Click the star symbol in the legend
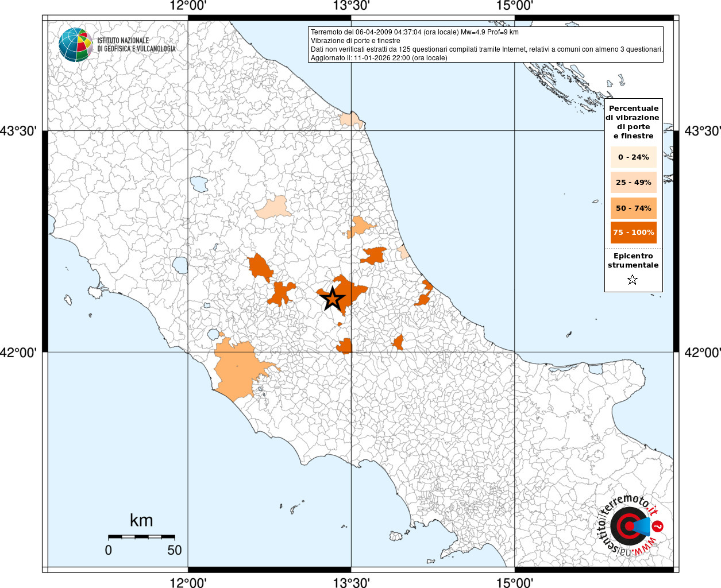The width and height of the screenshot is (721, 588). coord(633,280)
